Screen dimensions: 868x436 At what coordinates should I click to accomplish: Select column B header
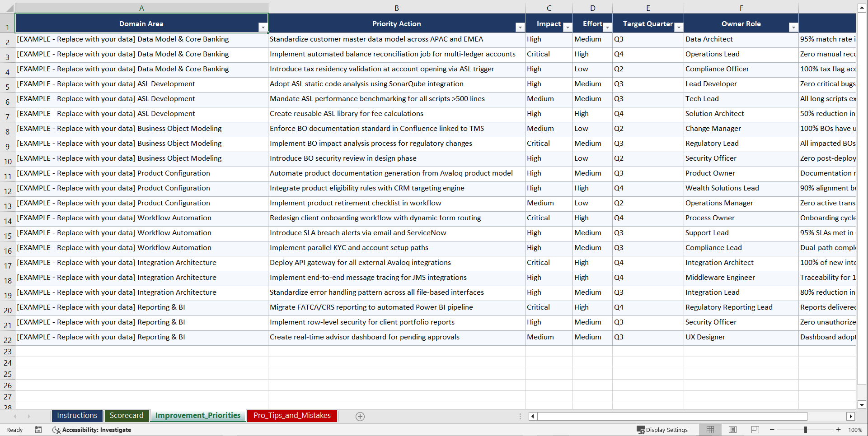coord(396,8)
